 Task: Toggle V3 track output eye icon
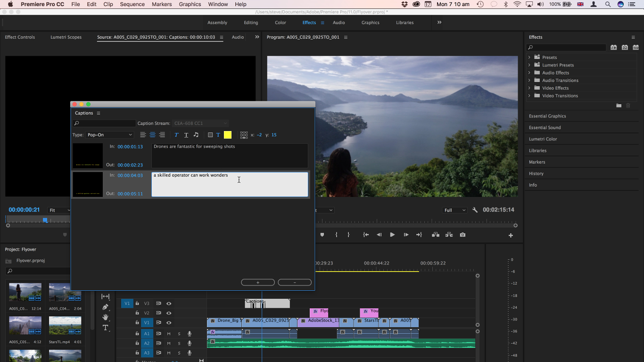(169, 304)
